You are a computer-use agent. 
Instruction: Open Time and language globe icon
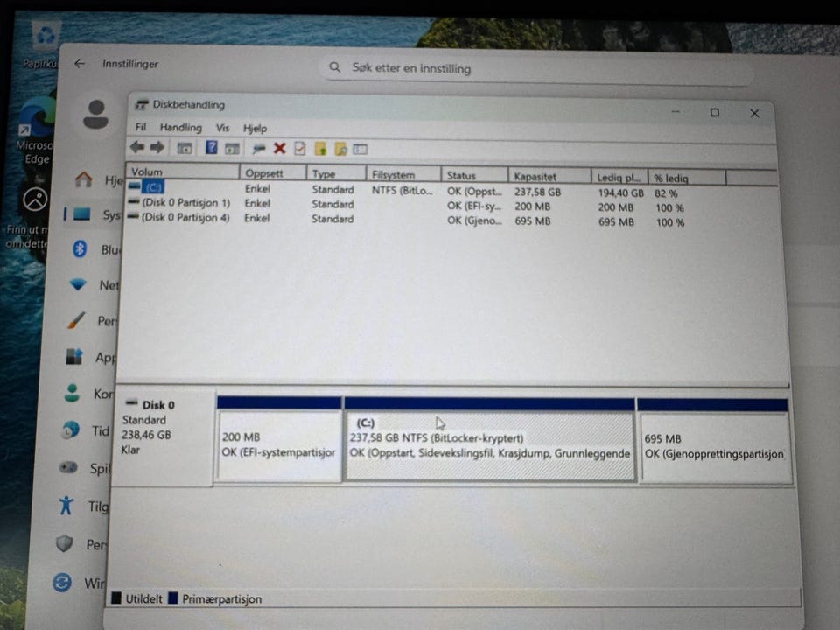click(x=70, y=430)
